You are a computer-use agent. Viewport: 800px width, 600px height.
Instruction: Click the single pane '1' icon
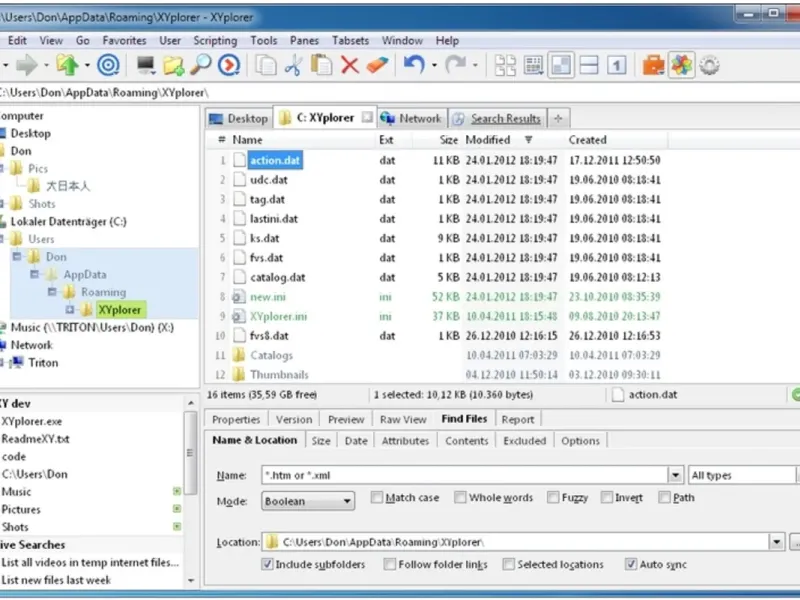click(616, 65)
